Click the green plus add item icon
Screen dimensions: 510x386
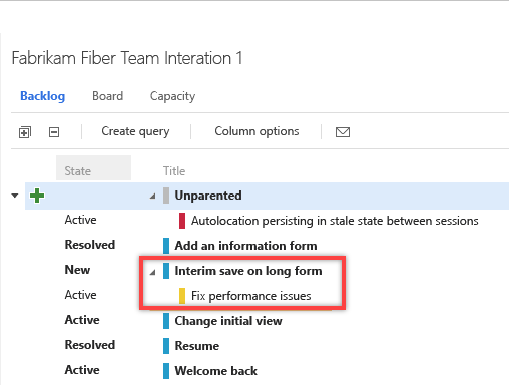[37, 195]
